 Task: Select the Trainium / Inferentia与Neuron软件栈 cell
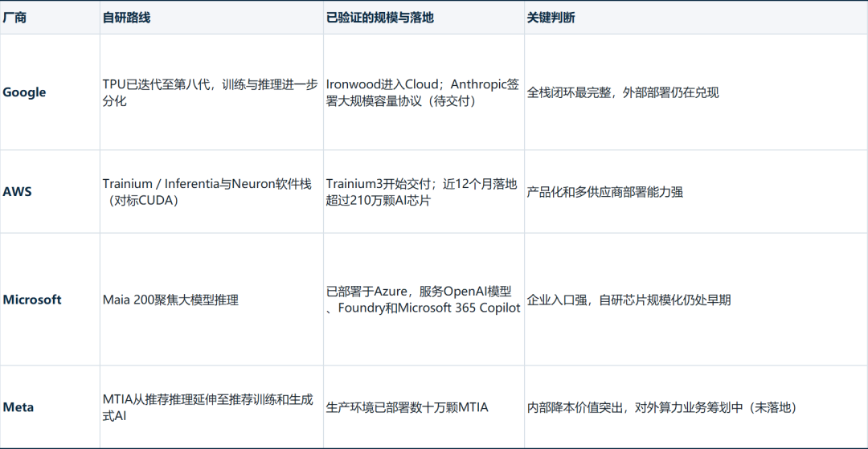[211, 192]
